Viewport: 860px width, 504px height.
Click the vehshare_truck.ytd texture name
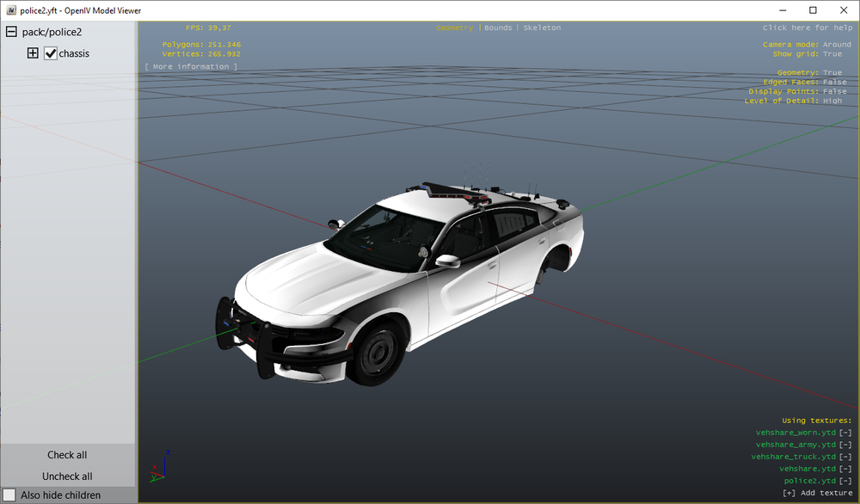[x=794, y=457]
